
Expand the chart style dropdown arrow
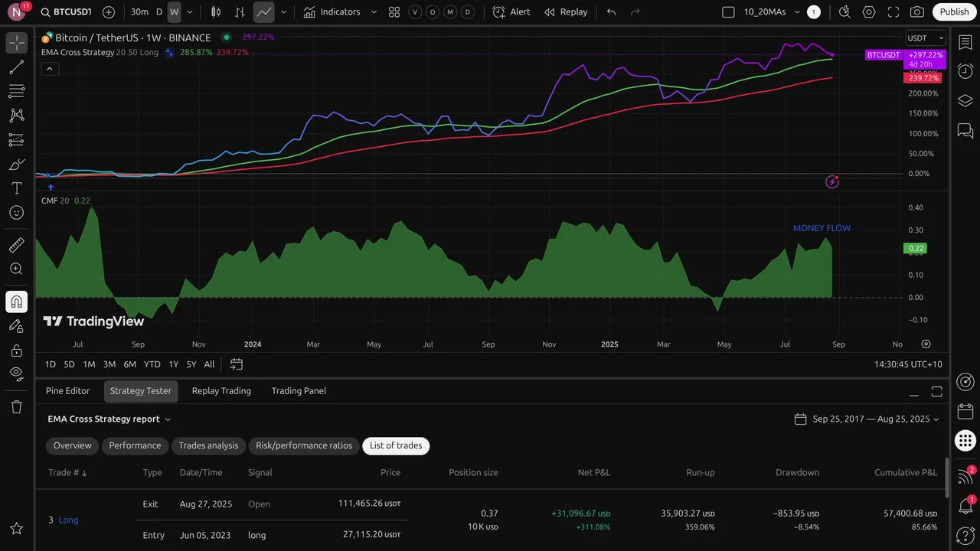(284, 12)
